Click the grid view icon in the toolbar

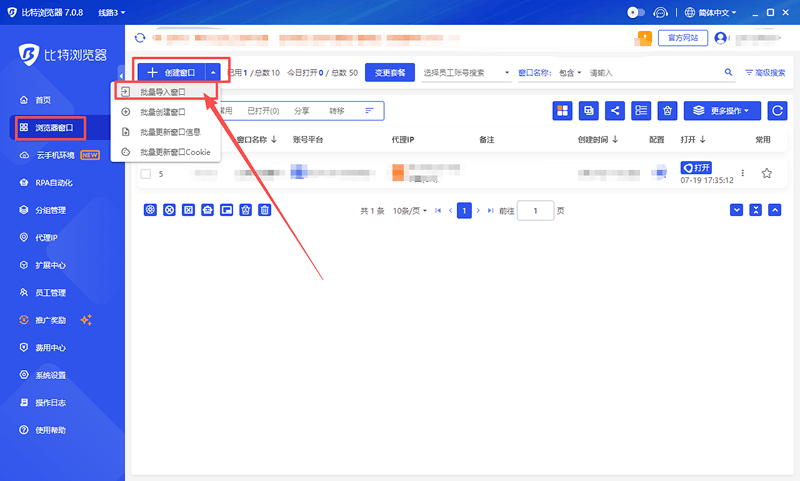tap(563, 111)
